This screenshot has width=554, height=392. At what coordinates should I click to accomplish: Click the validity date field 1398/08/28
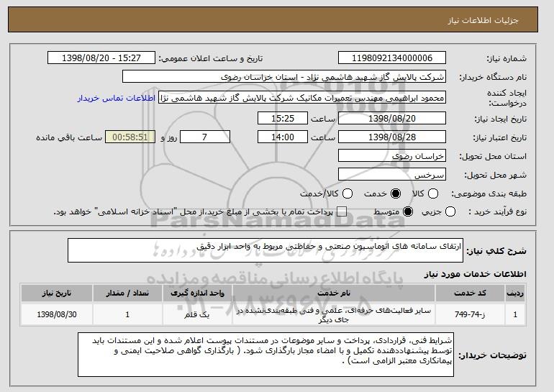coord(392,137)
